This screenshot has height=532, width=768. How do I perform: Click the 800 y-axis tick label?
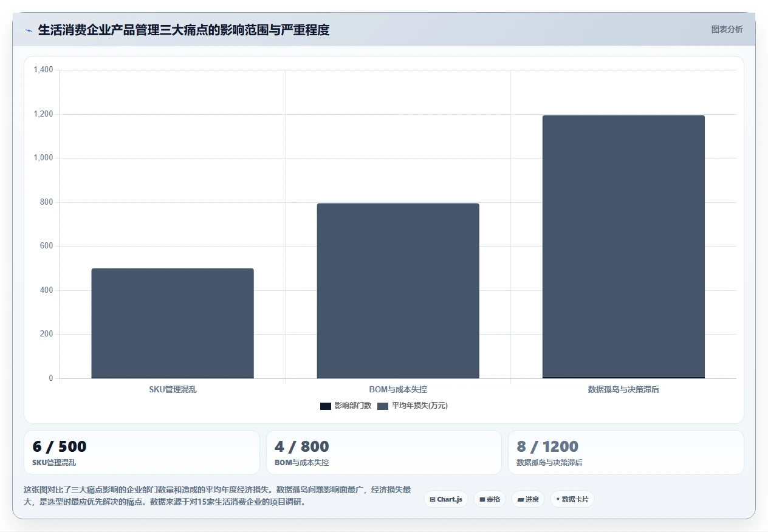[47, 202]
